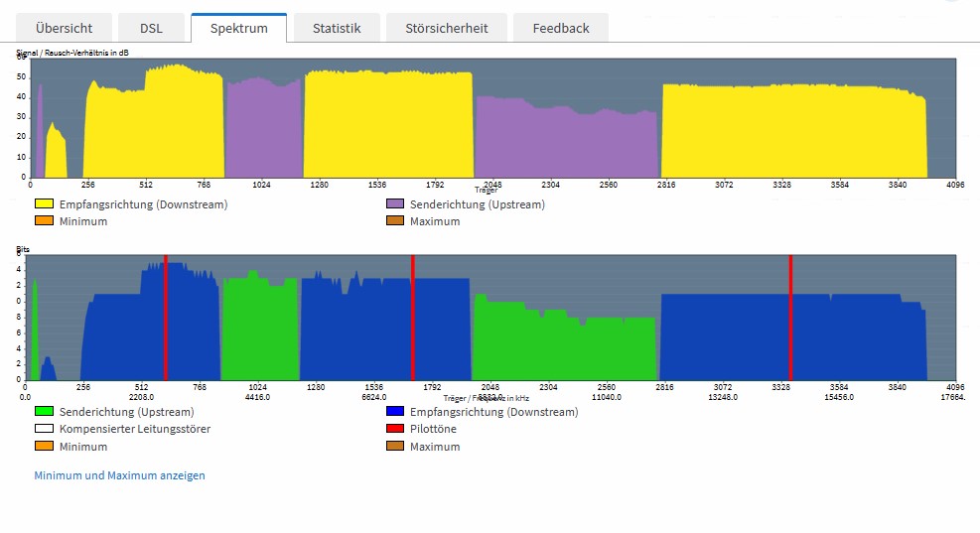Click 'Träger' axis label under SNR chart
Image resolution: width=980 pixels, height=533 pixels.
click(x=486, y=190)
